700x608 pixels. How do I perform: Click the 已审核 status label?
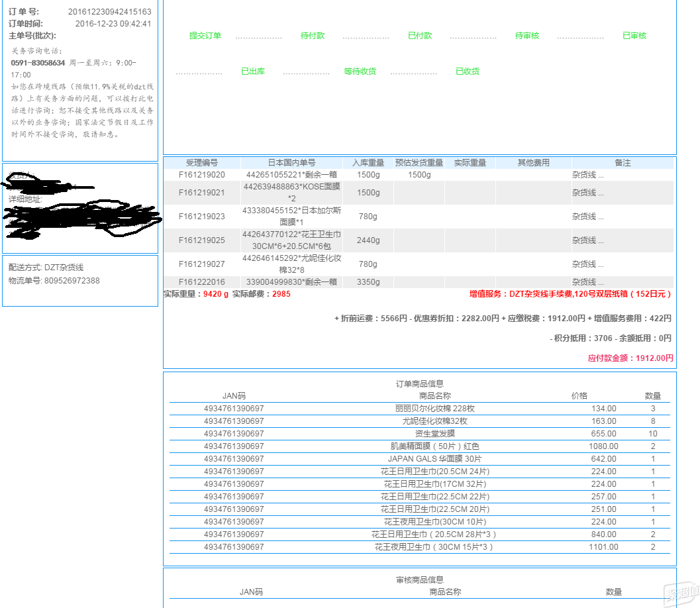point(634,36)
